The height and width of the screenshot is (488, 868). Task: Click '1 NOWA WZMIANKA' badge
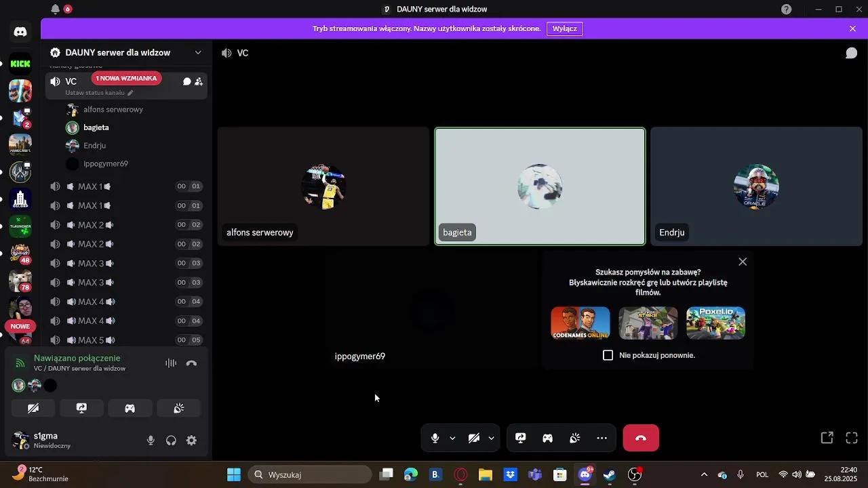126,79
